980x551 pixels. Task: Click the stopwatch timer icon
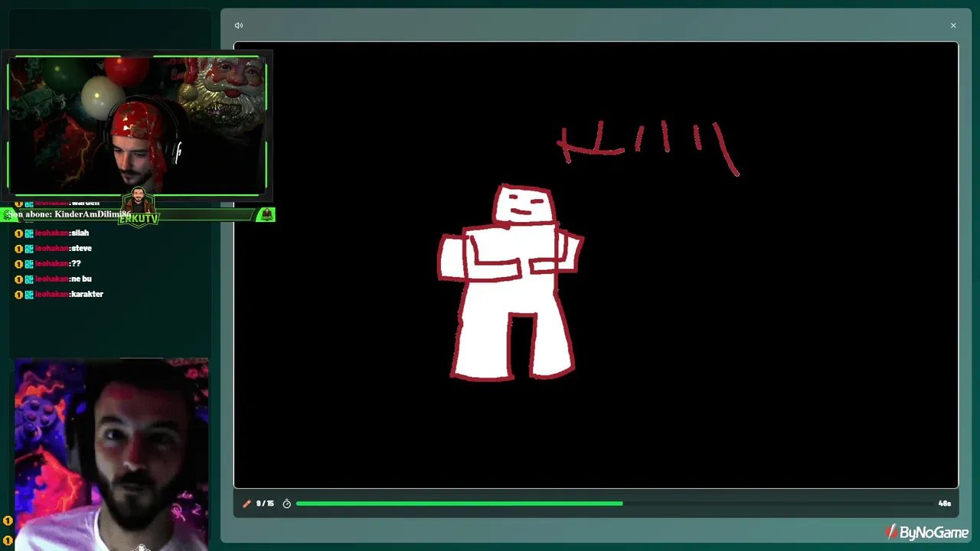point(287,504)
